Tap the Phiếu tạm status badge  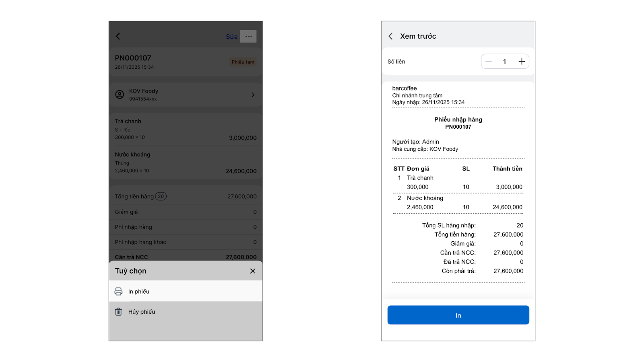pos(243,62)
